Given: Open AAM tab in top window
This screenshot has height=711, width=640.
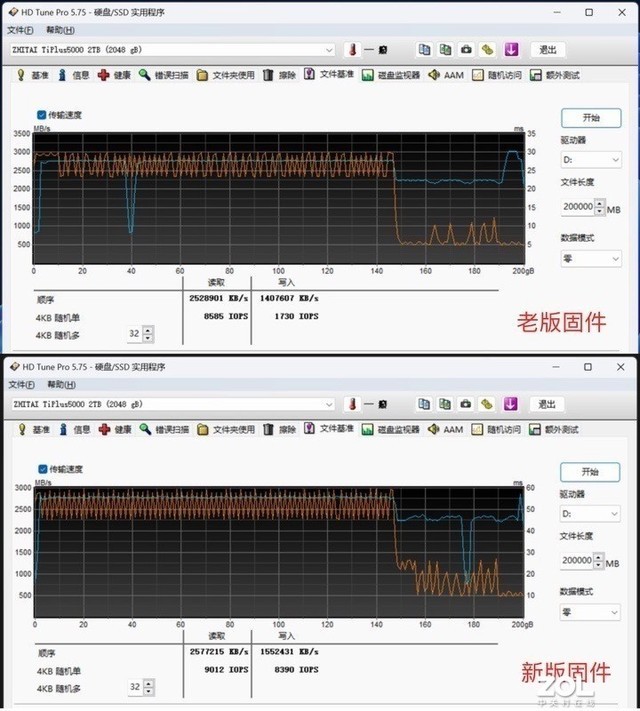Looking at the screenshot, I should coord(446,75).
